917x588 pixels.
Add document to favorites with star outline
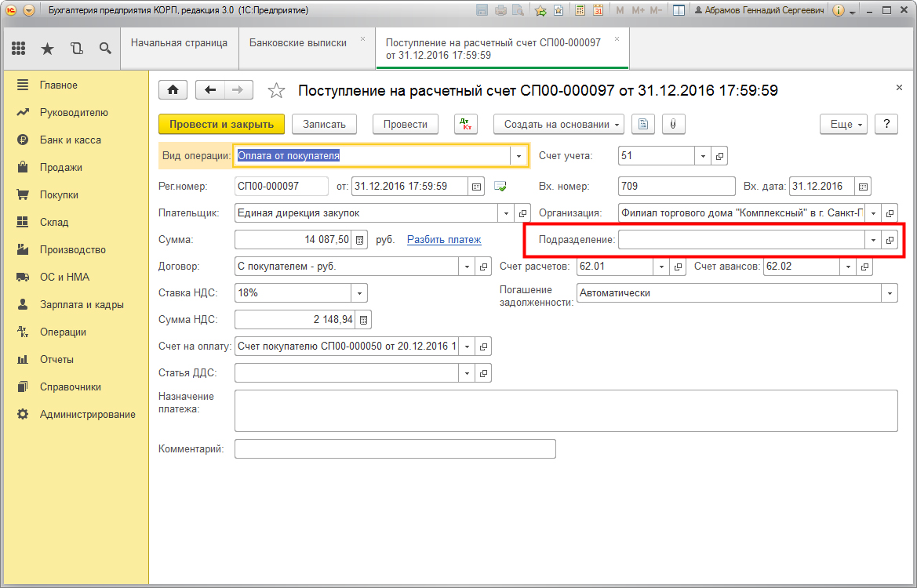click(x=276, y=91)
